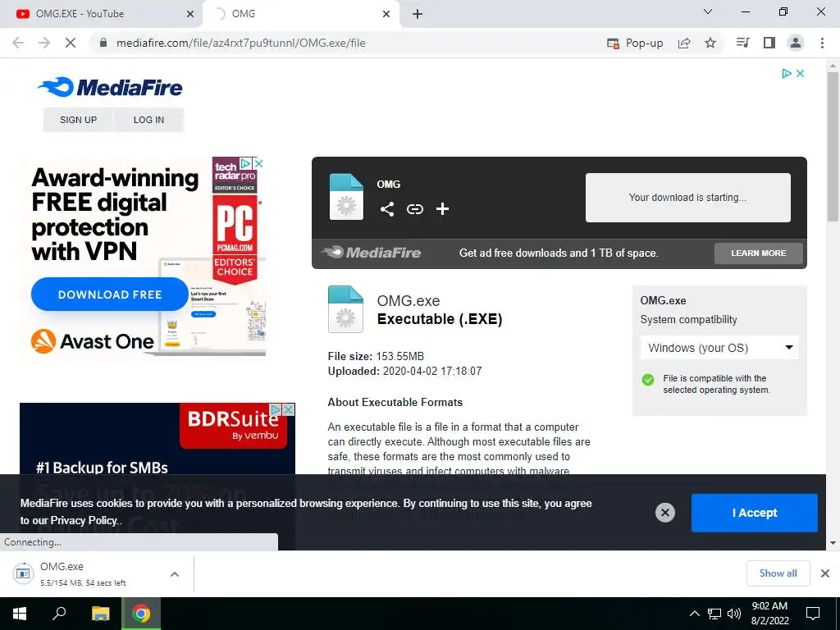
Task: Click the OMG.exe executable file icon
Action: click(345, 309)
